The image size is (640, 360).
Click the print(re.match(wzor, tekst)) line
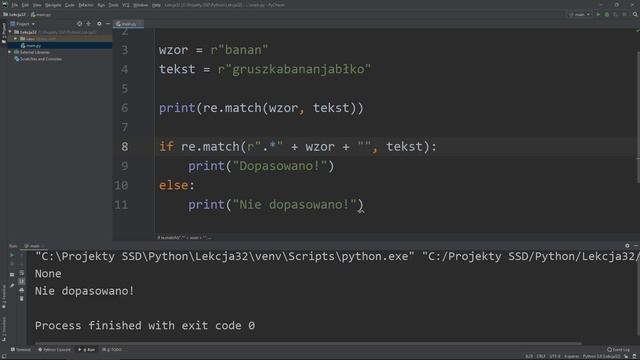261,108
